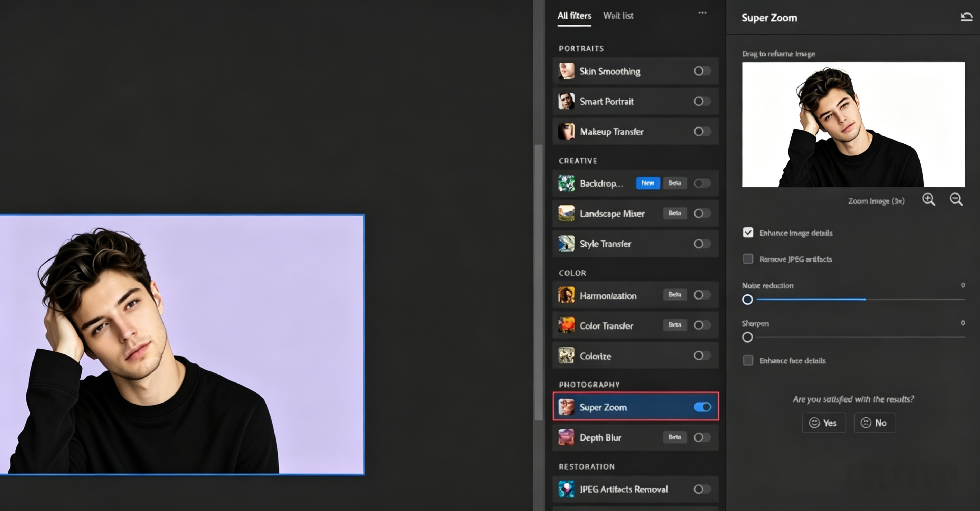Click the Sharpen slider handle
Image resolution: width=980 pixels, height=511 pixels.
[x=747, y=337]
